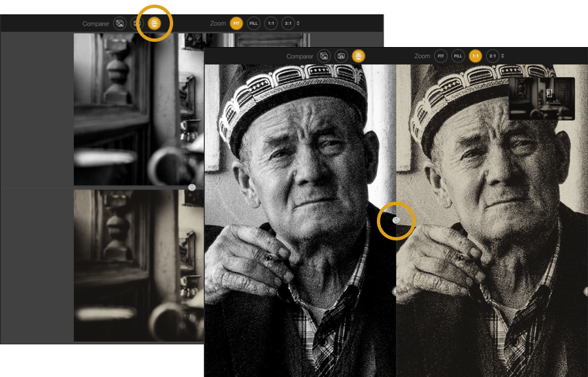This screenshot has width=588, height=377.
Task: Set front window zoom to 2:1
Action: 493,56
